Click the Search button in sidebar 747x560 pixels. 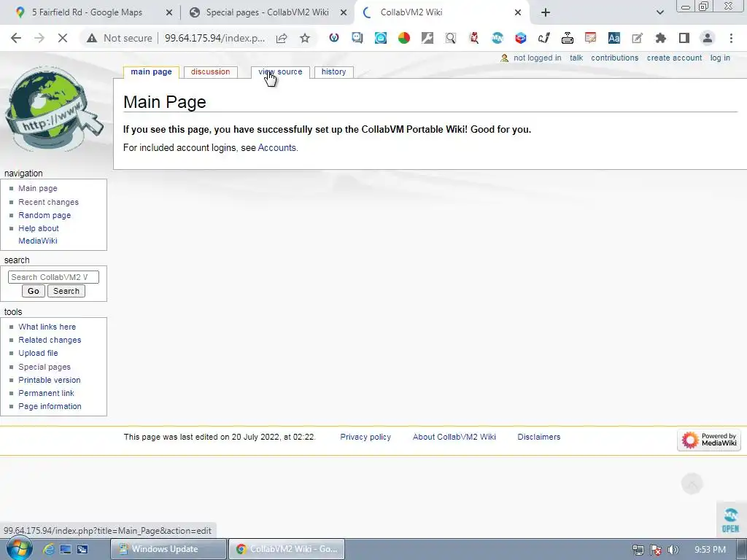[x=66, y=291]
